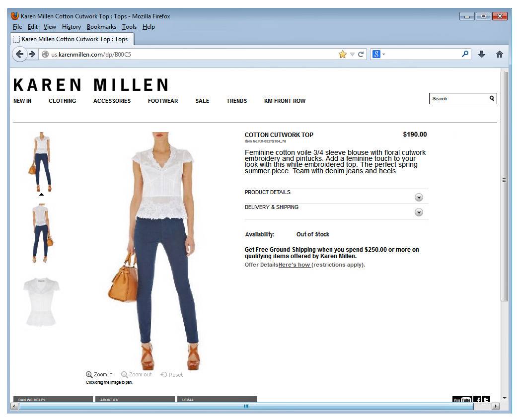This screenshot has width=518, height=420.
Task: Open the Tools menu
Action: point(129,27)
